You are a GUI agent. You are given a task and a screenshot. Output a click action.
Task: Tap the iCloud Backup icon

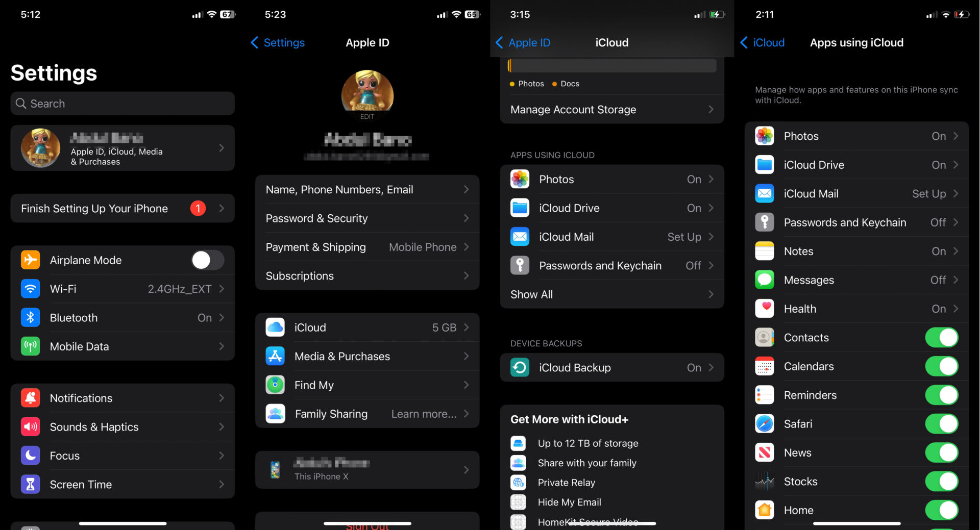(520, 367)
